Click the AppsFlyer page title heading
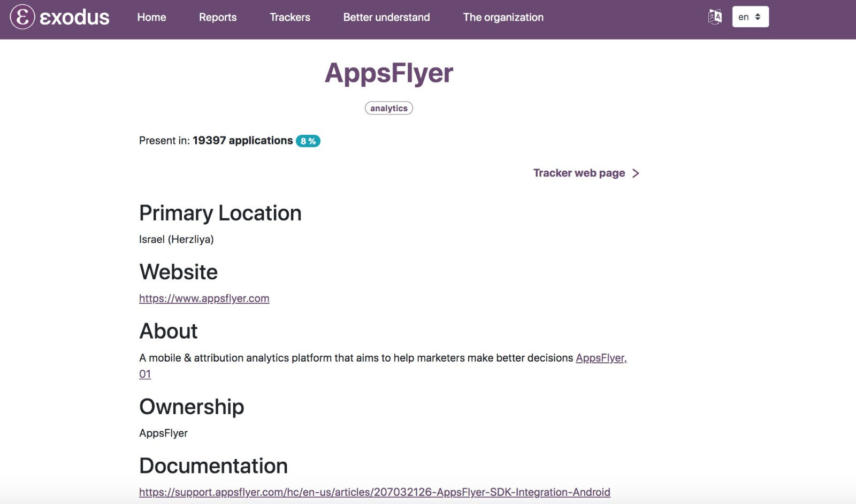 click(389, 73)
